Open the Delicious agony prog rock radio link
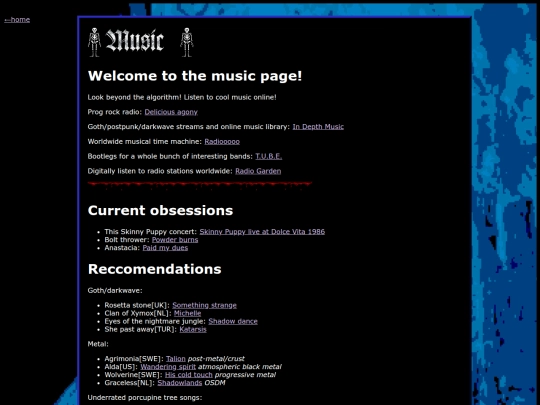 171,112
